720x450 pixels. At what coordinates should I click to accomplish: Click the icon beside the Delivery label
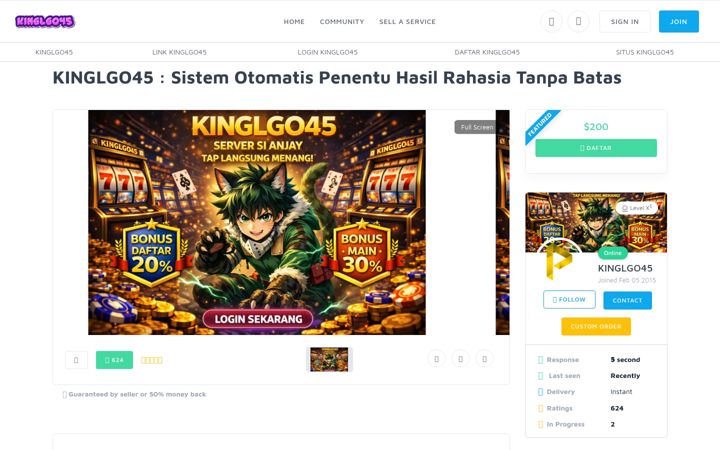(x=540, y=392)
